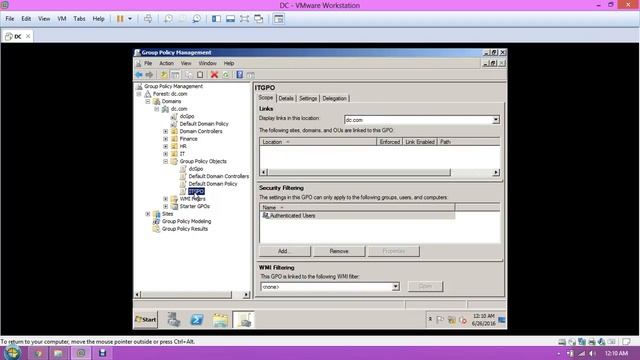Switch to the Delegation tab

[334, 98]
